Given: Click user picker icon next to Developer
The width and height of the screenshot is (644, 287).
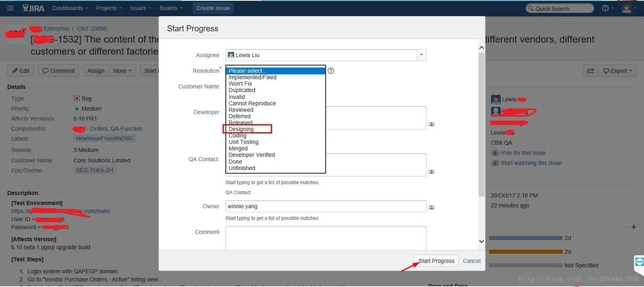Looking at the screenshot, I should (x=431, y=124).
